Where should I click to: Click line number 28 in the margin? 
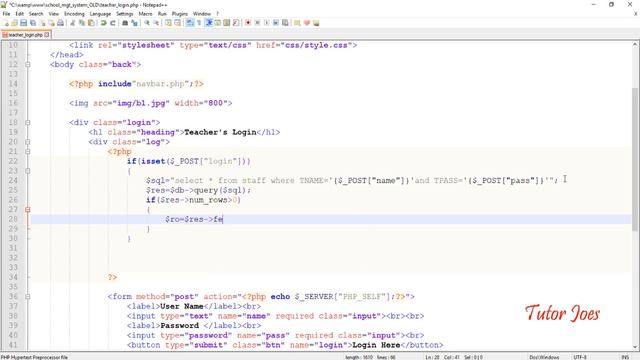13,219
